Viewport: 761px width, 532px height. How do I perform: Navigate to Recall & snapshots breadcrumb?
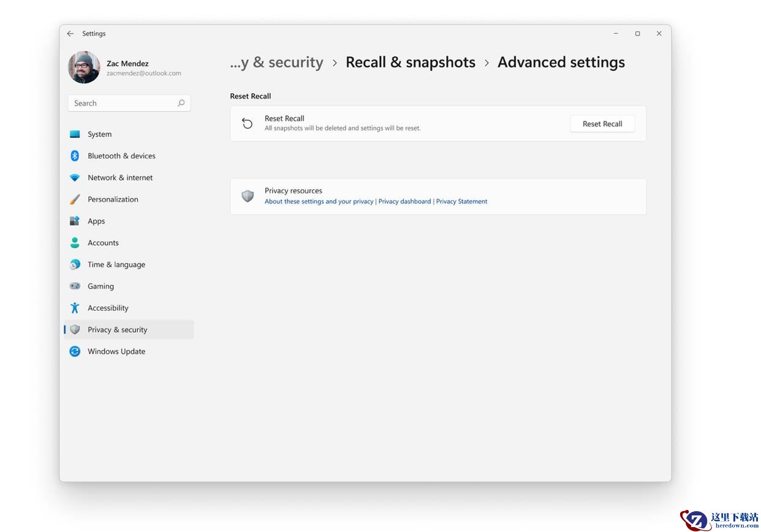pyautogui.click(x=411, y=63)
